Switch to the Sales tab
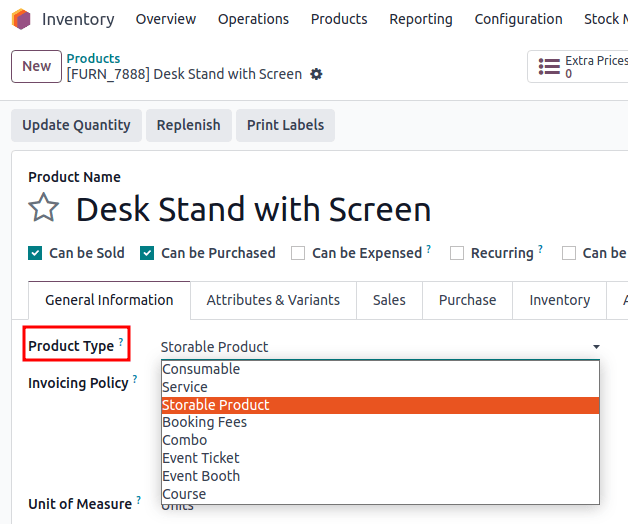 (389, 300)
